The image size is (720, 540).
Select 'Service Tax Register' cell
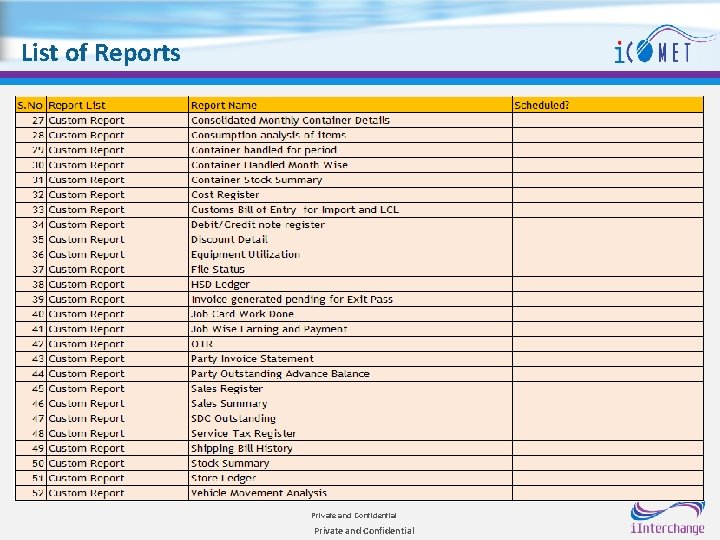350,433
